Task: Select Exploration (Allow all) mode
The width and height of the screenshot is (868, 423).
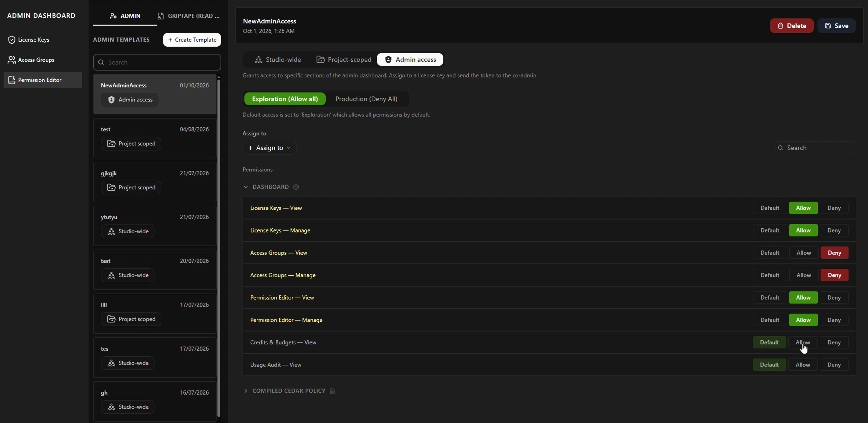Action: click(x=285, y=99)
